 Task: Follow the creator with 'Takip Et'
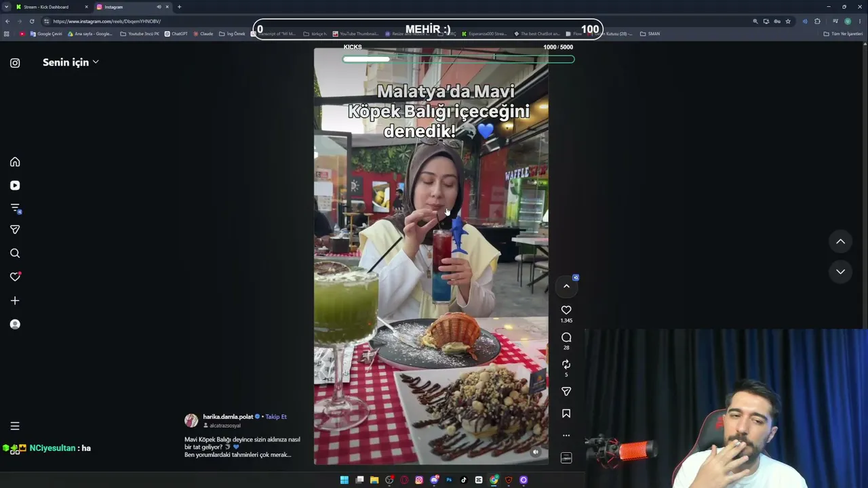pyautogui.click(x=276, y=417)
